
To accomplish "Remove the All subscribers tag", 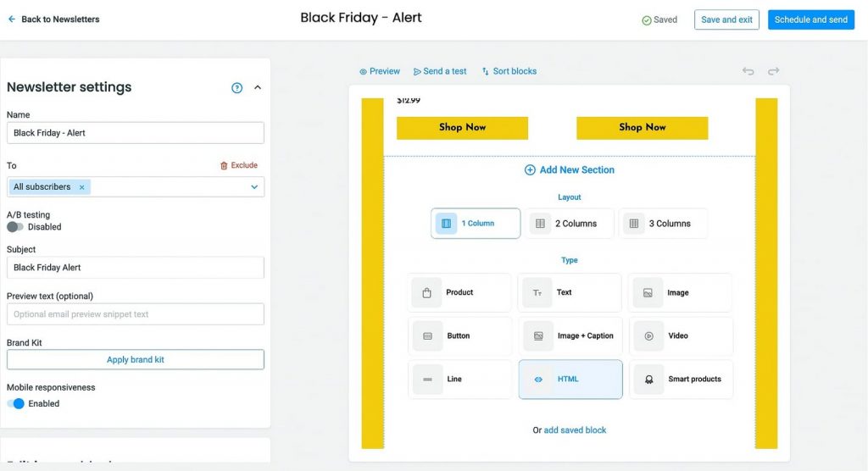I will pyautogui.click(x=82, y=187).
